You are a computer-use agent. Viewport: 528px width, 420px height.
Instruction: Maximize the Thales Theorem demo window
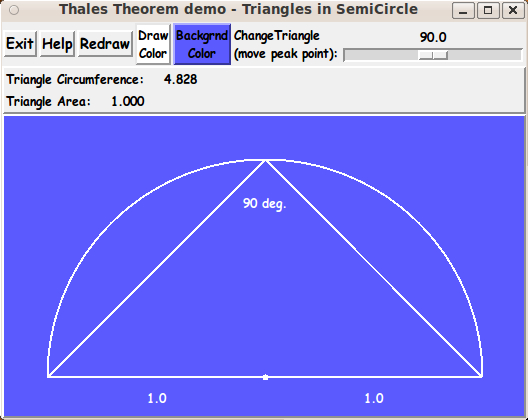tap(488, 11)
